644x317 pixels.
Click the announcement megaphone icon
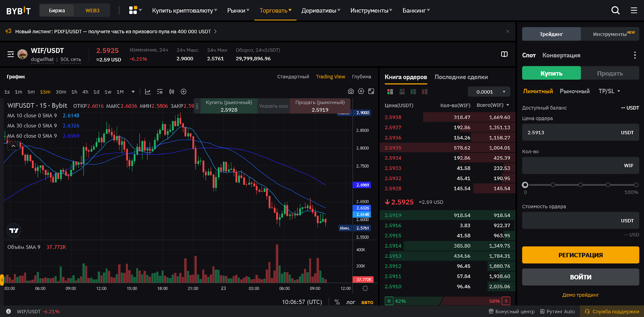point(8,31)
